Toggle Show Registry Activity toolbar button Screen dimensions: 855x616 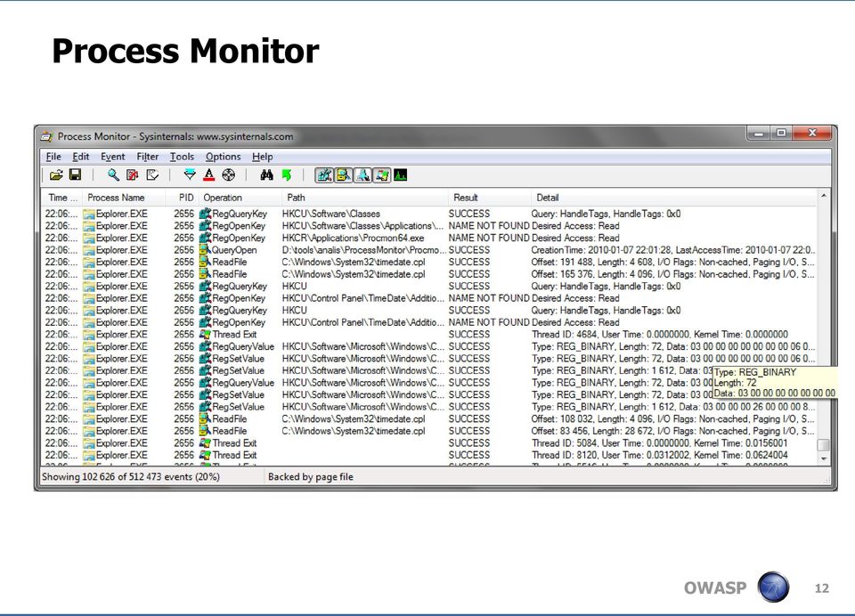coord(324,175)
